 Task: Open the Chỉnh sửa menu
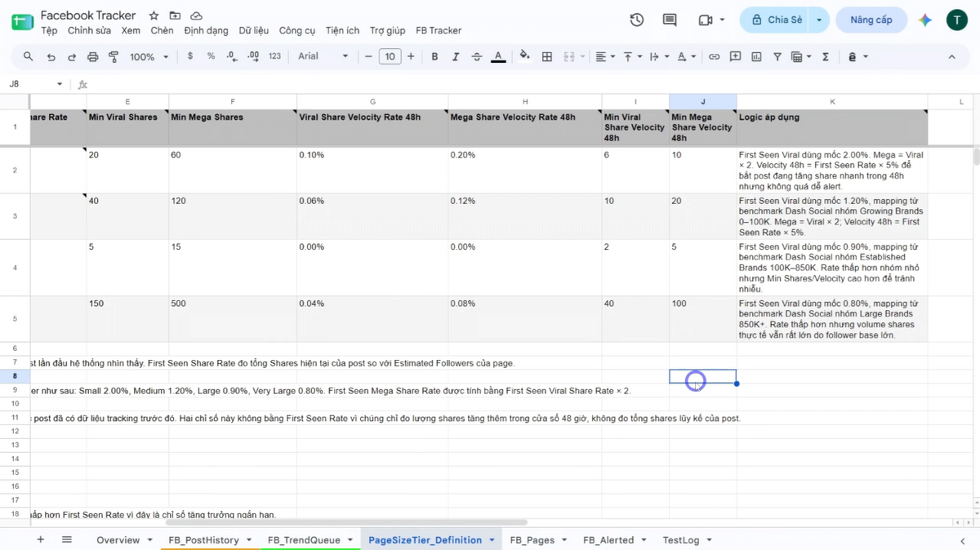89,30
